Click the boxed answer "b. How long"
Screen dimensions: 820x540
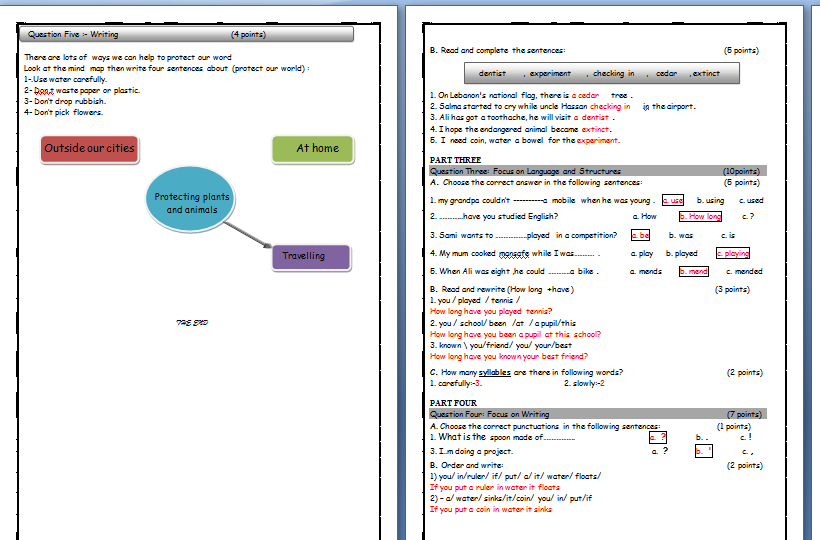(x=700, y=216)
